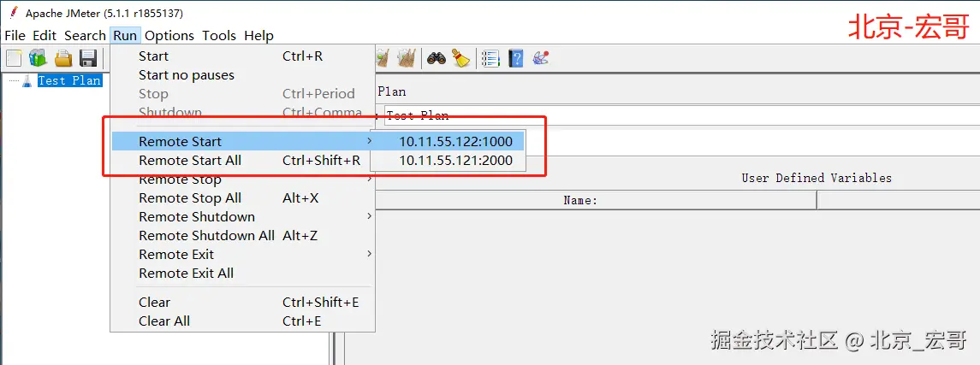
Task: Click the Open file folder icon
Action: click(x=63, y=59)
